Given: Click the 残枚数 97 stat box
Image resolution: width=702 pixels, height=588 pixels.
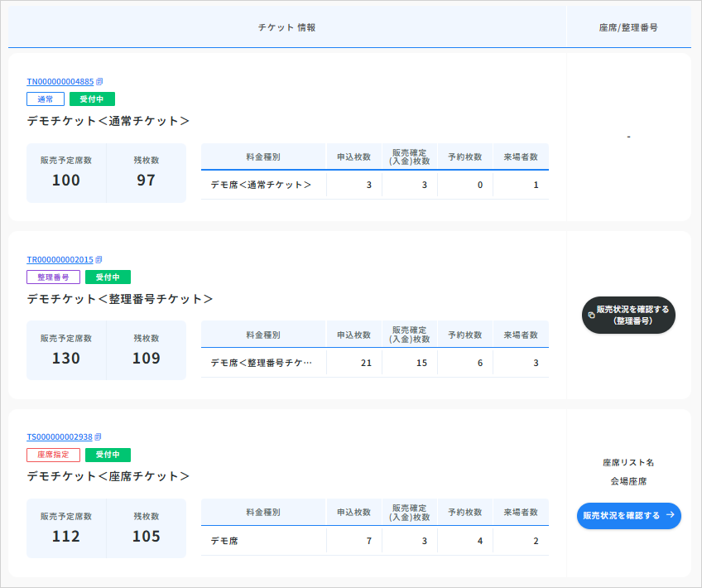Looking at the screenshot, I should 146,172.
